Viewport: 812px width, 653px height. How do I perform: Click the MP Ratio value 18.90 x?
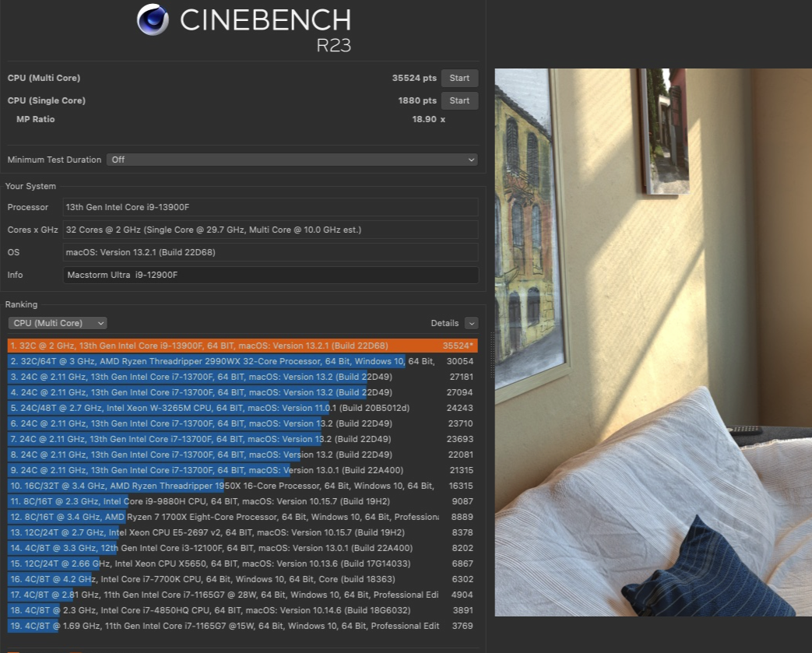click(428, 119)
